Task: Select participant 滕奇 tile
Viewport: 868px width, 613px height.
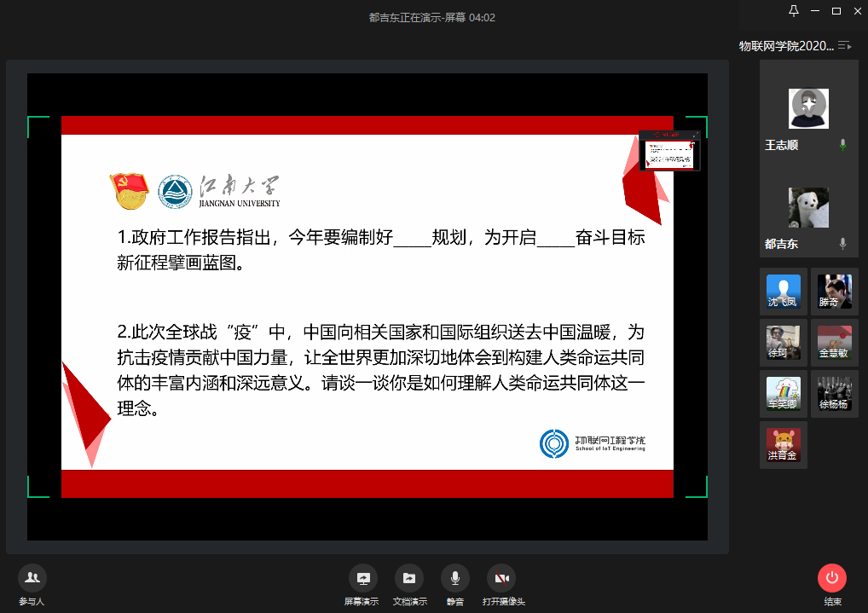Action: [x=834, y=292]
